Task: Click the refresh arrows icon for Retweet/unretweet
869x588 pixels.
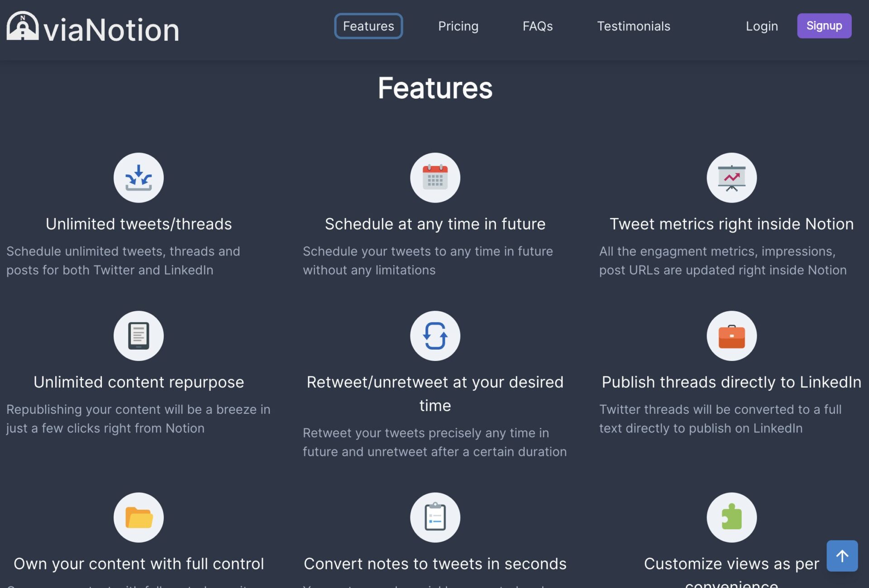Action: click(435, 336)
